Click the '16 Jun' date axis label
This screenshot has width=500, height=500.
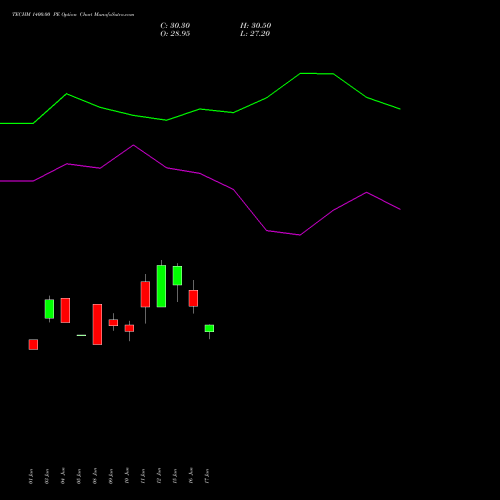(191, 476)
